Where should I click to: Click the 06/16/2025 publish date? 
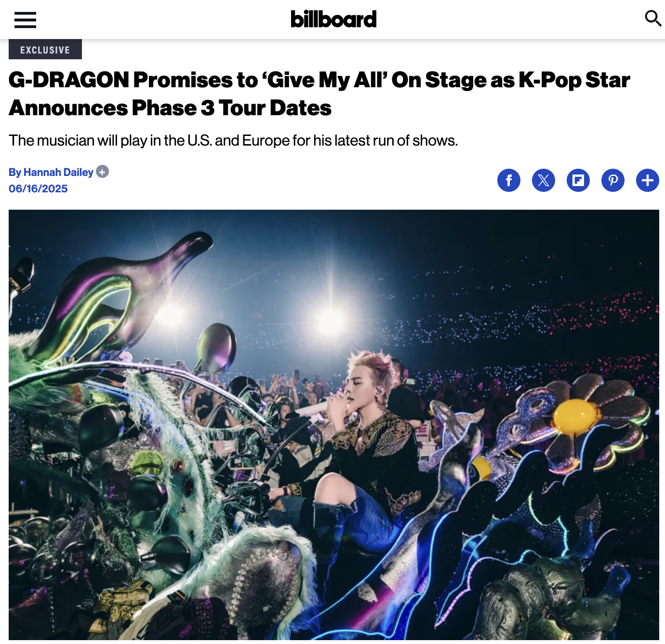tap(38, 188)
